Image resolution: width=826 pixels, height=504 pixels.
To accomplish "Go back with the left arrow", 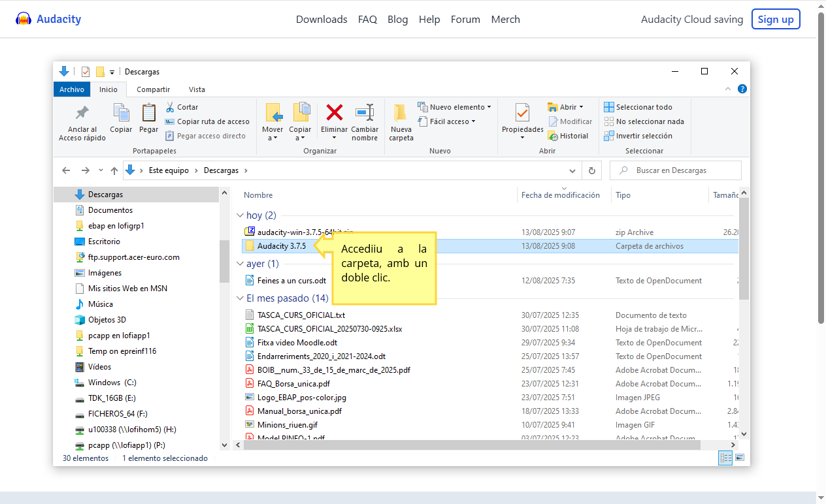I will coord(66,170).
